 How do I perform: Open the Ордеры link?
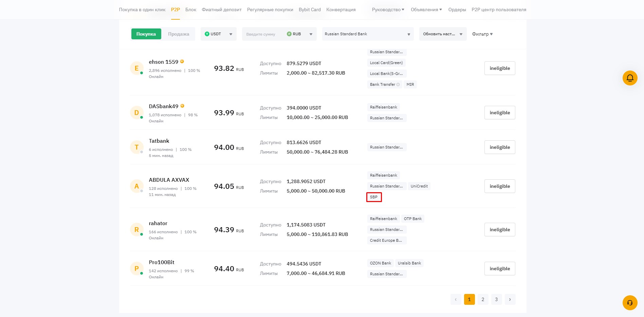457,9
